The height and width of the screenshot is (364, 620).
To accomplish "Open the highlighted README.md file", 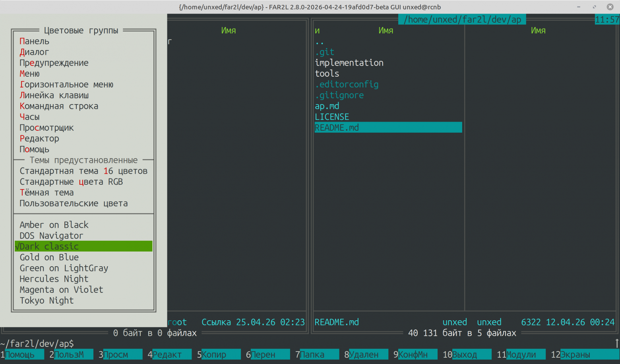I will pyautogui.click(x=336, y=127).
